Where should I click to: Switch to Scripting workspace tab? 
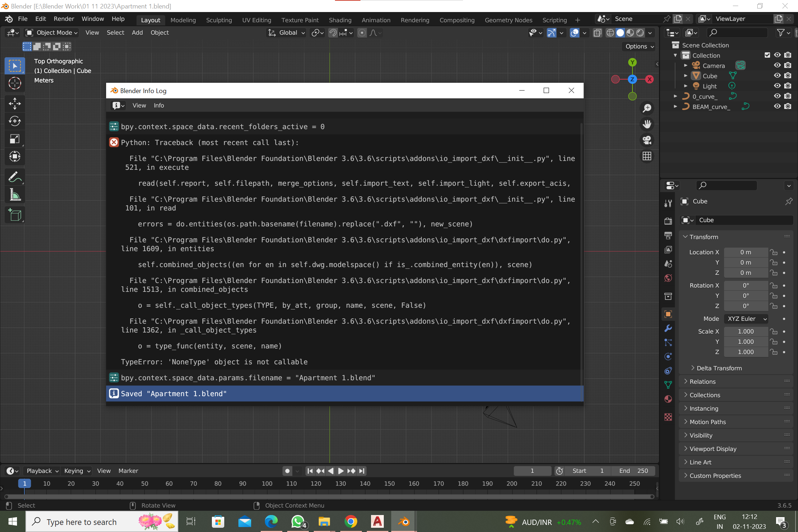tap(554, 20)
